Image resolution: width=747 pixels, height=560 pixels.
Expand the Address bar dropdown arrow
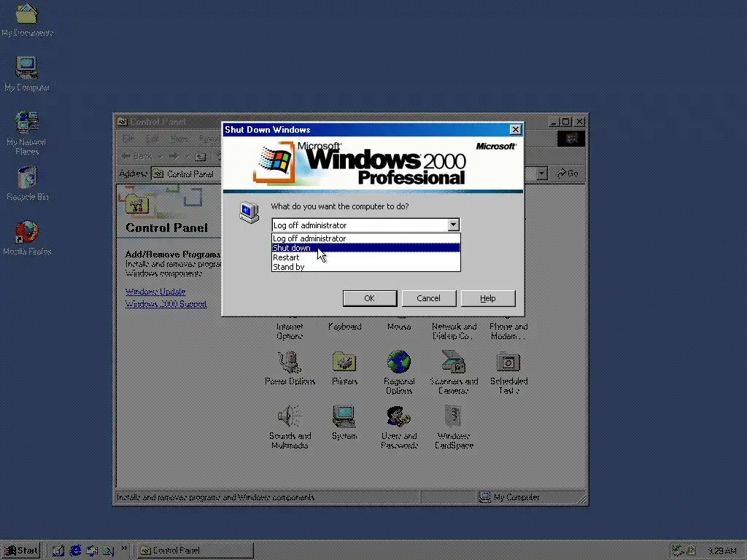click(542, 174)
